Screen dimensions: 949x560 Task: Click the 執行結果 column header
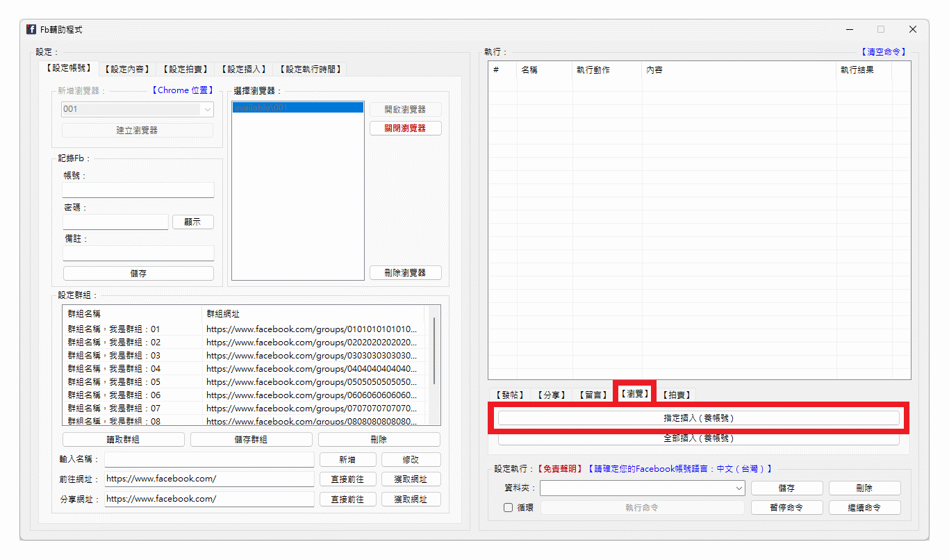(x=864, y=70)
